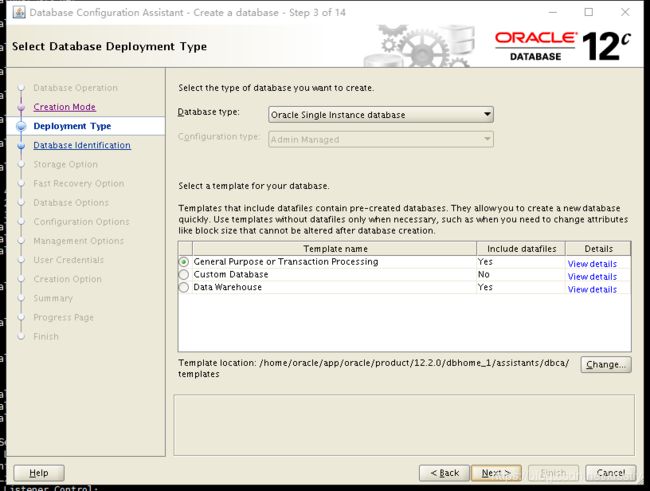The height and width of the screenshot is (491, 650).
Task: Click the Creation Option step
Action: coord(68,279)
